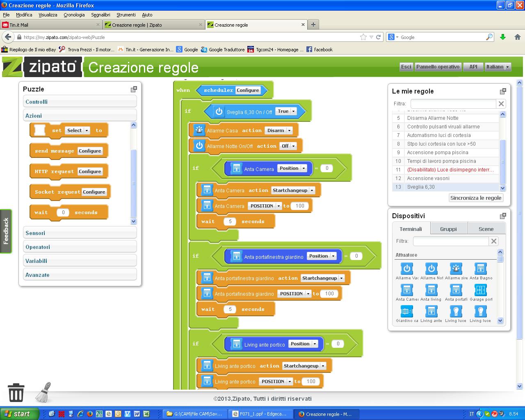This screenshot has height=420, width=525.
Task: Open the True dropdown on Sveglia block
Action: tap(286, 111)
